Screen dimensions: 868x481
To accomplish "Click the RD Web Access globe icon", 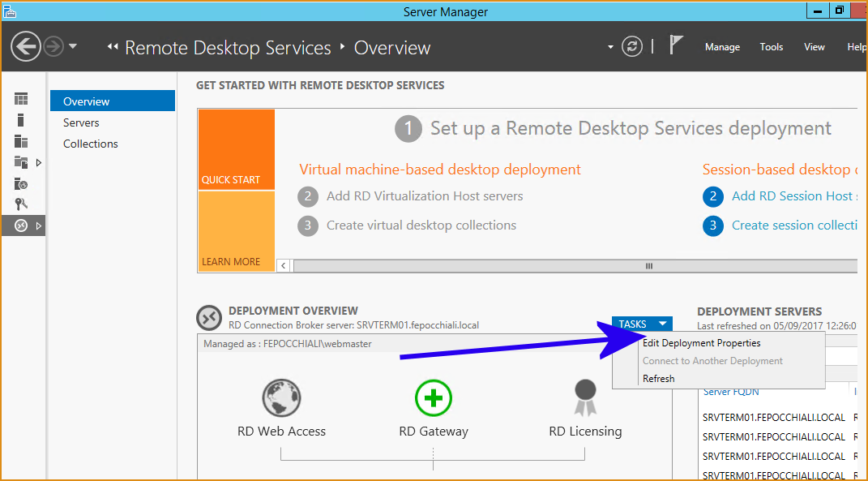I will pos(281,397).
